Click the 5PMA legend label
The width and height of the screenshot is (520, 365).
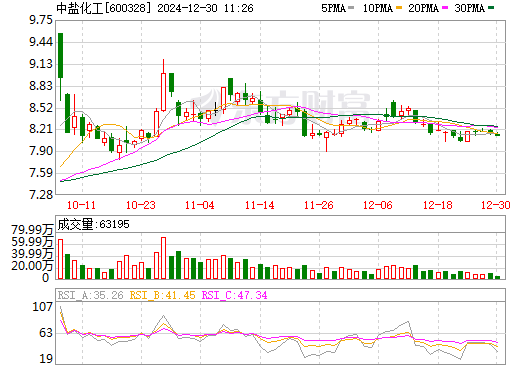point(333,8)
